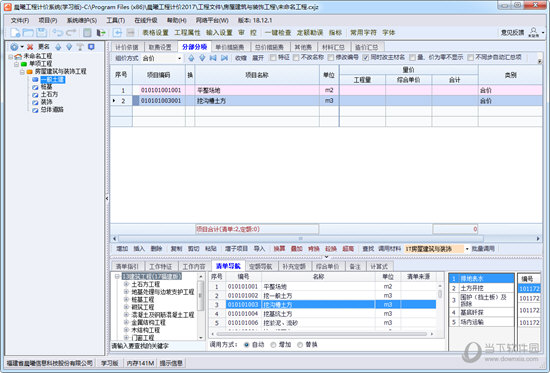
Task: Click the 一键检查 button
Action: (278, 33)
